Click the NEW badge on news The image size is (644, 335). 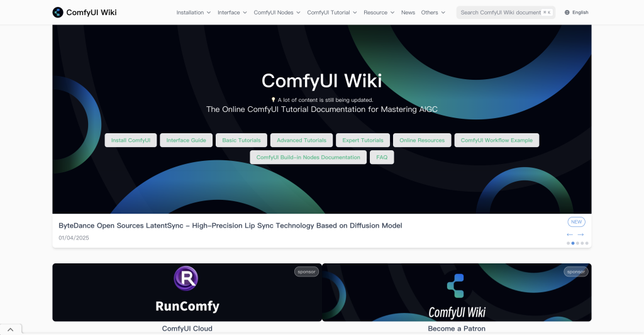576,222
